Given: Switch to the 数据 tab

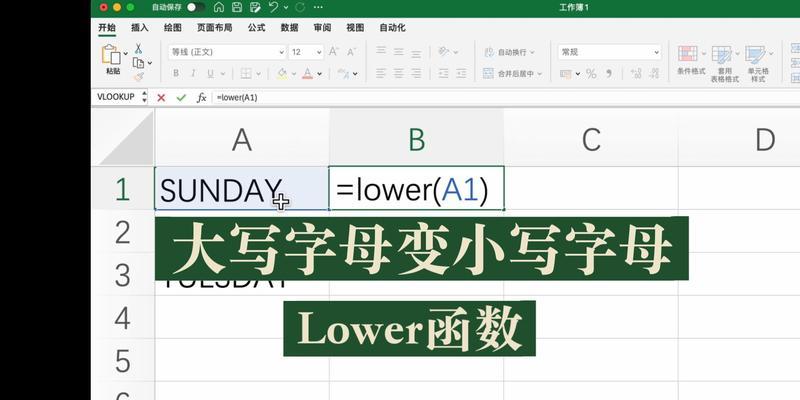Looking at the screenshot, I should [x=289, y=28].
